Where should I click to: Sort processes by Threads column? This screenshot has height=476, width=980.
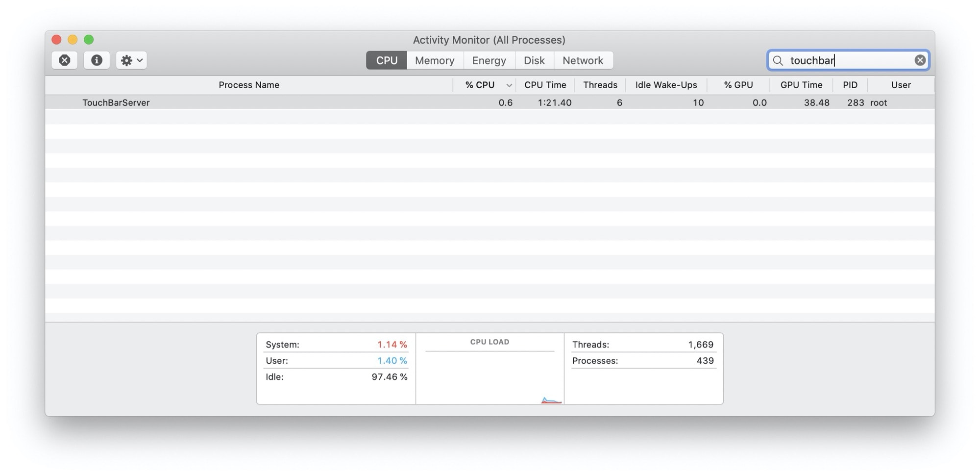[600, 85]
